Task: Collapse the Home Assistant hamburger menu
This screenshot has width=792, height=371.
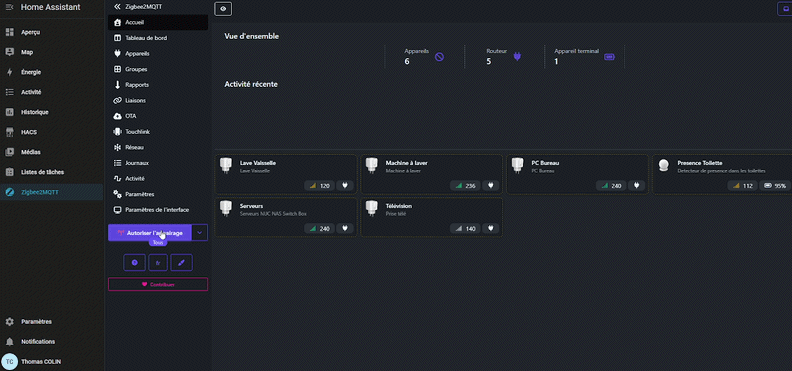Action: 9,7
